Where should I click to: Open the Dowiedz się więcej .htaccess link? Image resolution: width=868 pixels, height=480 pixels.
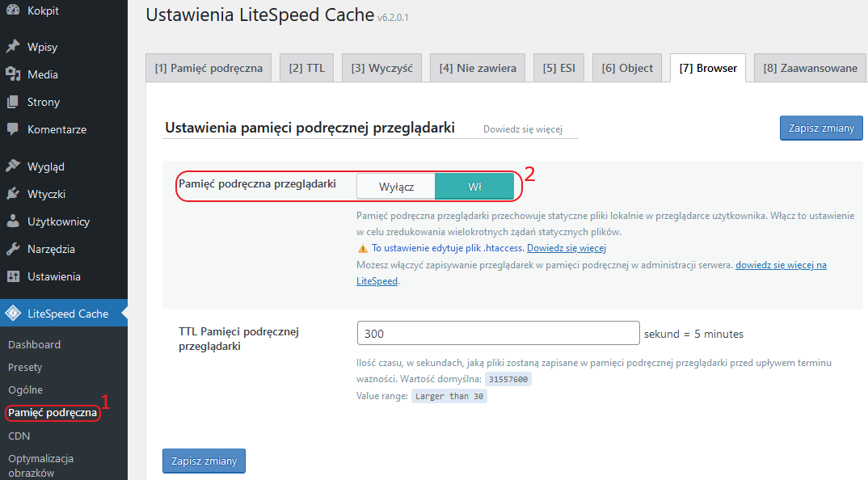tap(567, 248)
